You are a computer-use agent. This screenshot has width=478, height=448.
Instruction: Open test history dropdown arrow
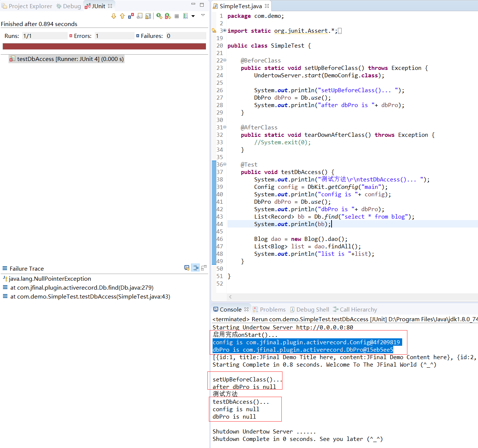pos(193,16)
